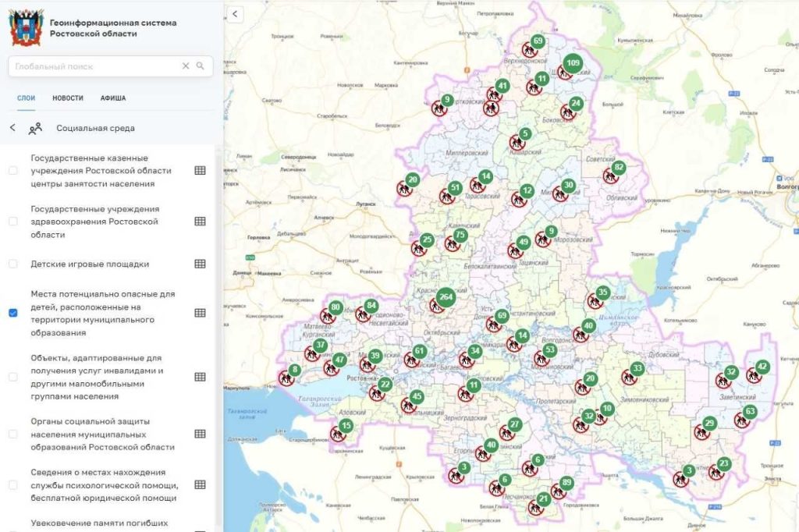Screen dimensions: 799x532
Task: Click the search magnifier in the global search field
Action: (201, 66)
